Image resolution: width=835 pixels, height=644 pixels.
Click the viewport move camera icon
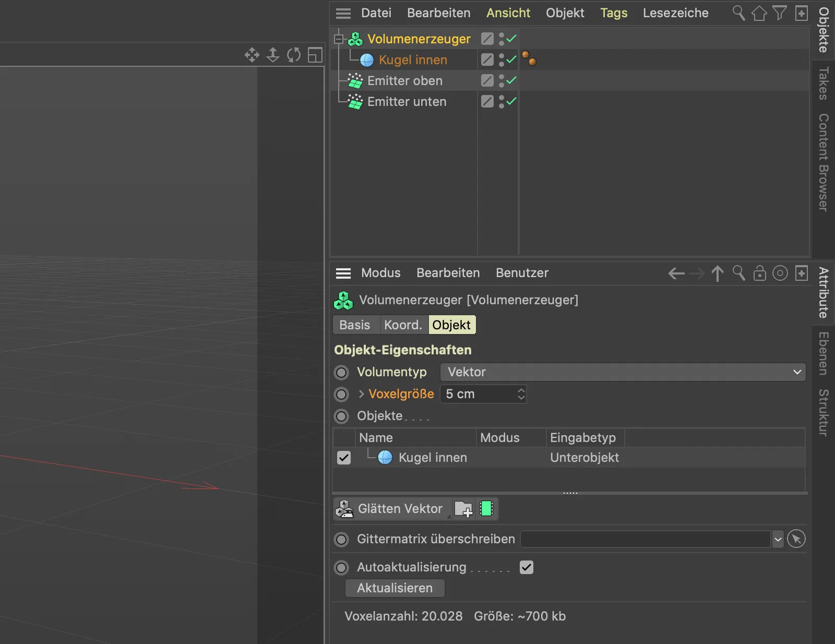252,55
